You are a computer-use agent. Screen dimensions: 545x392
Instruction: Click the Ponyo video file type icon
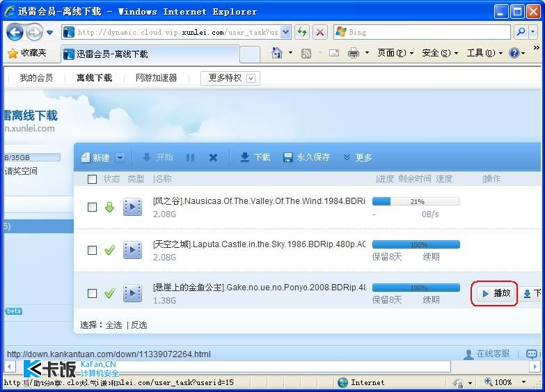click(132, 293)
